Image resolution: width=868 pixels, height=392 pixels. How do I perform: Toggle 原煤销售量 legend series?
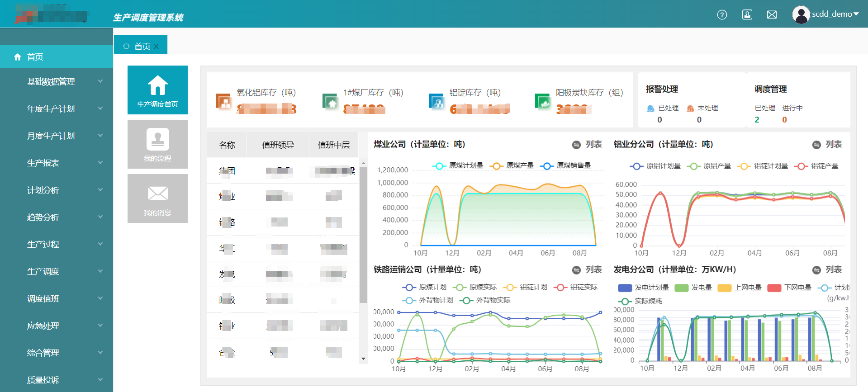point(565,165)
